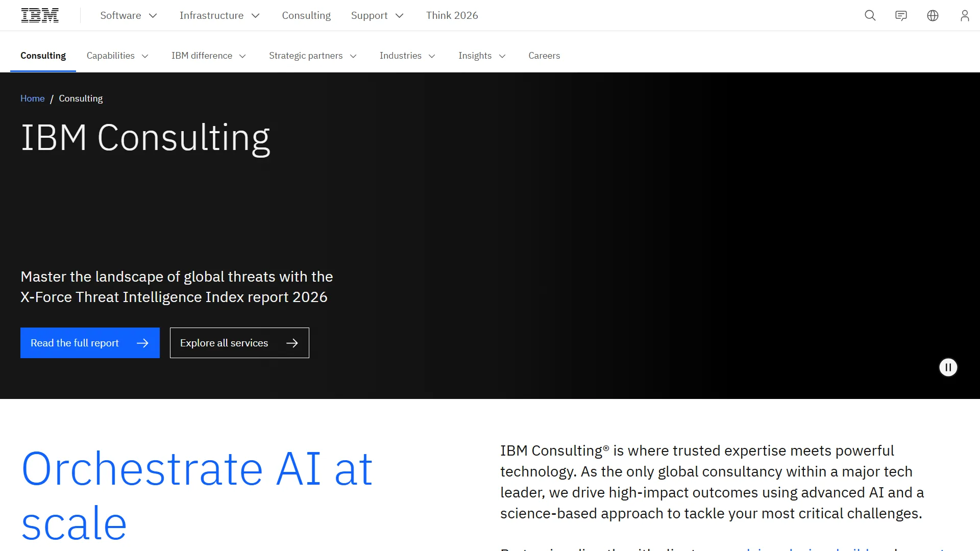Expand the IBM difference dropdown
The width and height of the screenshot is (980, 551).
[x=208, y=56]
